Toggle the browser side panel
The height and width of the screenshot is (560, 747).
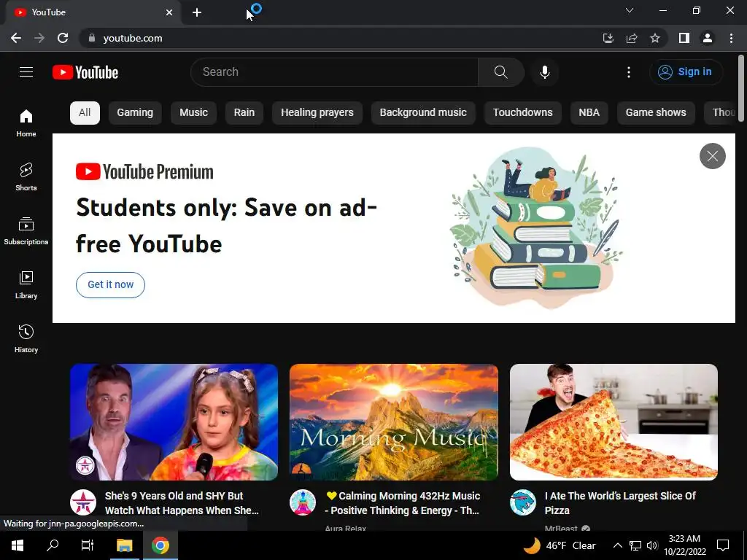[684, 38]
